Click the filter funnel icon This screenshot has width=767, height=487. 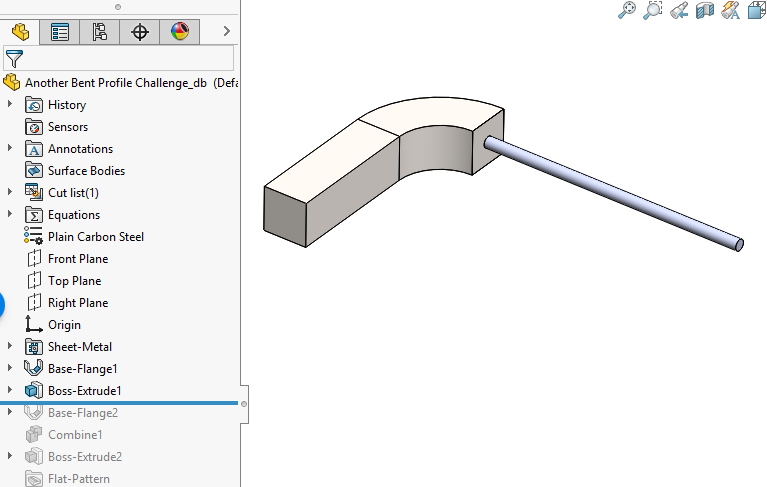(x=14, y=59)
